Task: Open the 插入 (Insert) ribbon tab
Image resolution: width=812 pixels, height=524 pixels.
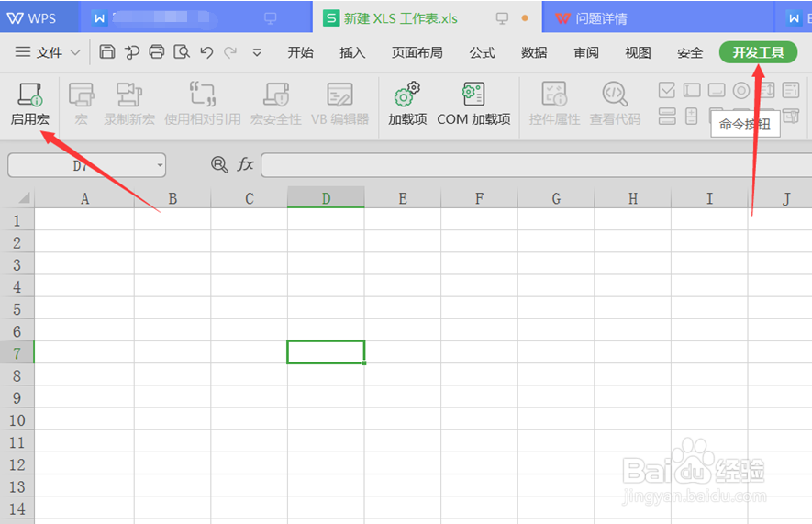Action: coord(352,52)
